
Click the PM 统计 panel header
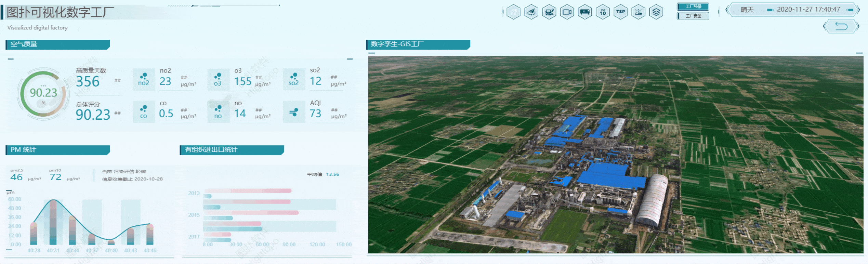[x=57, y=150]
